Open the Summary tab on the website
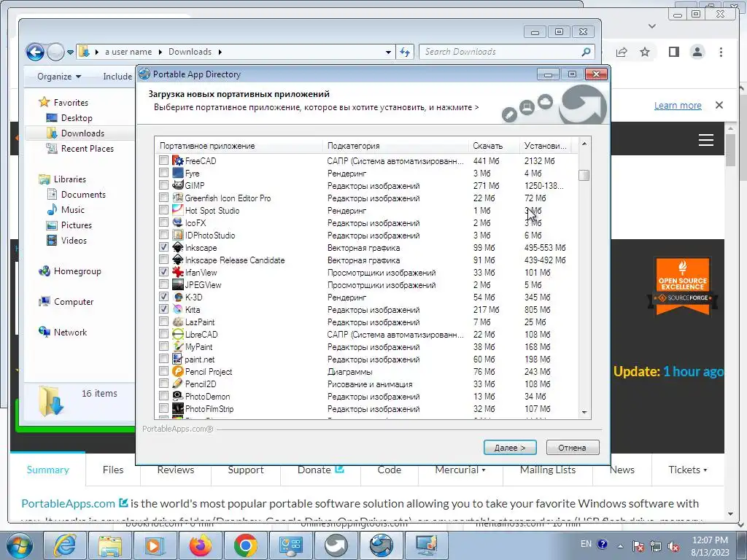747x560 pixels. 47,470
